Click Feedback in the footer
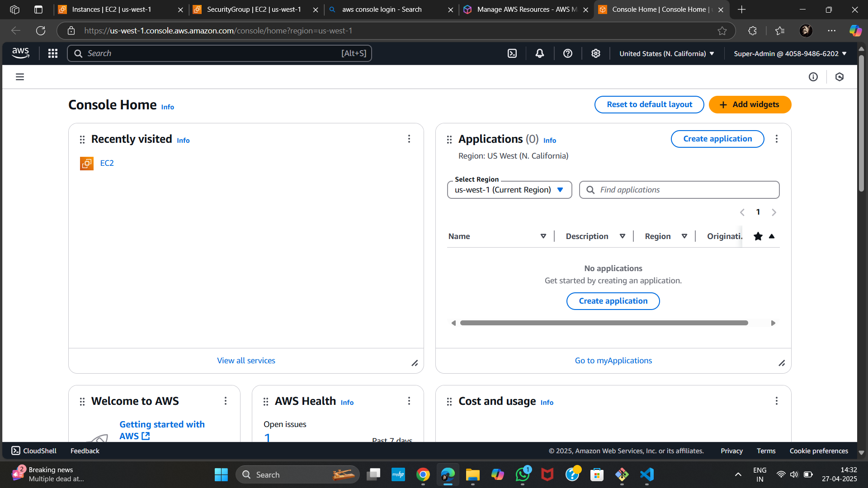Image resolution: width=868 pixels, height=488 pixels. [x=85, y=451]
